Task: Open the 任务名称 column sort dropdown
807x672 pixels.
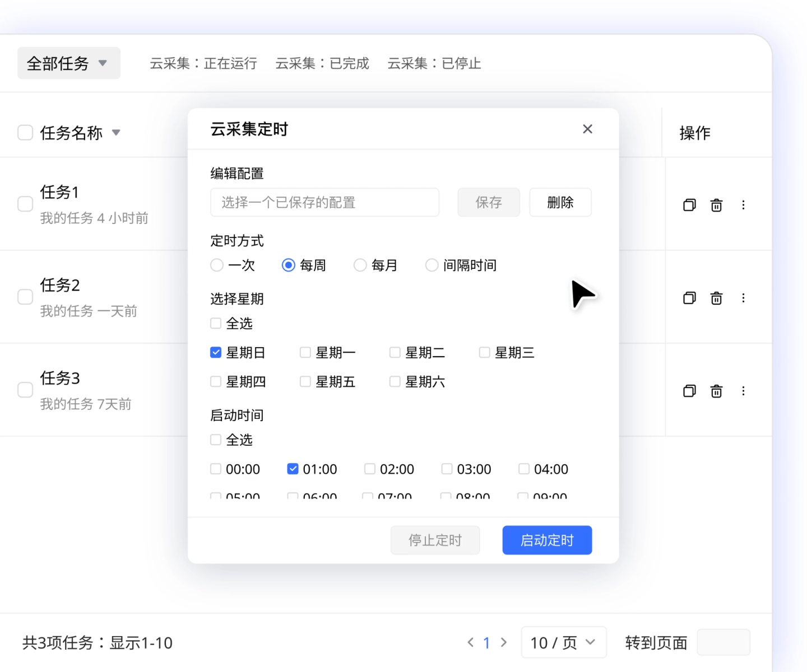Action: pyautogui.click(x=116, y=133)
